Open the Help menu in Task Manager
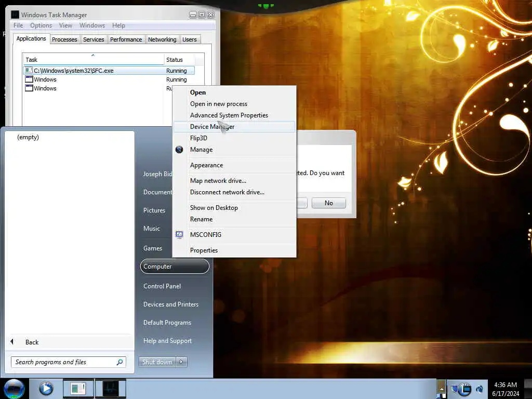This screenshot has height=399, width=532. (x=118, y=25)
